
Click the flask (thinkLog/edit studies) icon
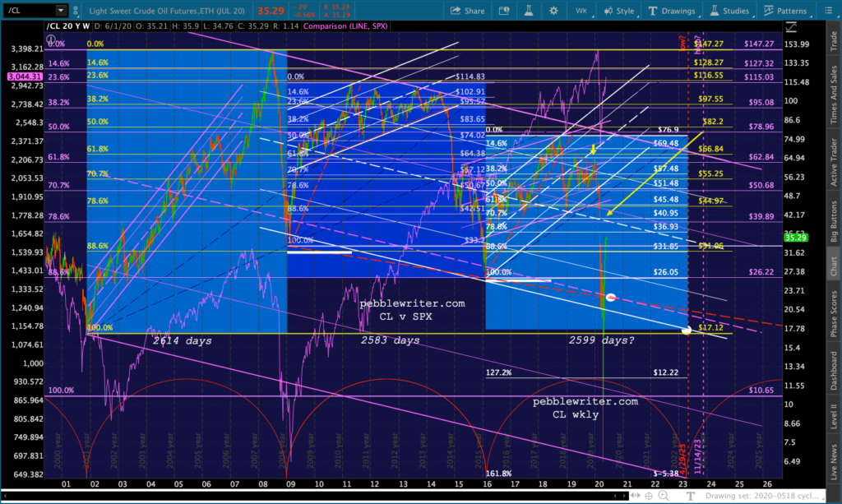point(529,11)
